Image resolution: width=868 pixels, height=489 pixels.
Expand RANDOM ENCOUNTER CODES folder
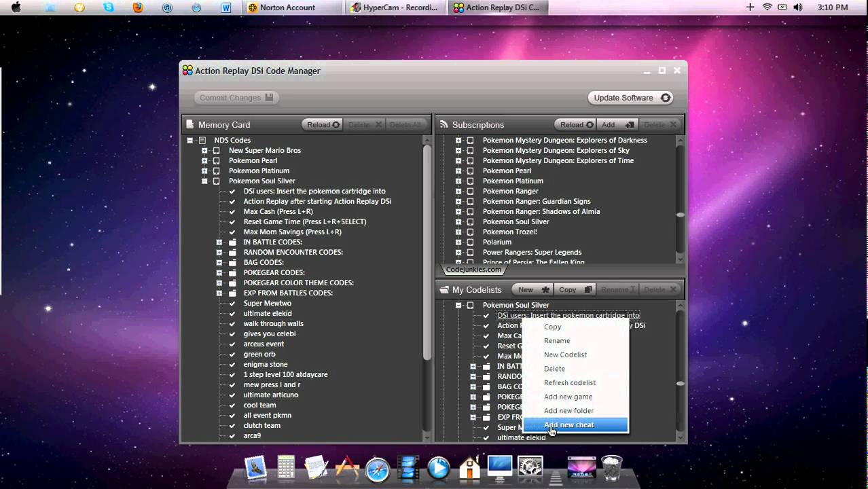(219, 253)
